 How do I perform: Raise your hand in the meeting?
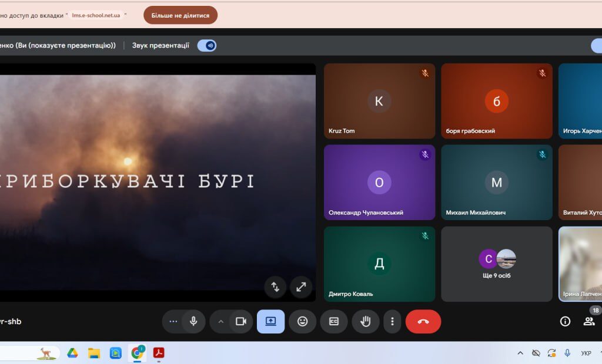coord(366,321)
